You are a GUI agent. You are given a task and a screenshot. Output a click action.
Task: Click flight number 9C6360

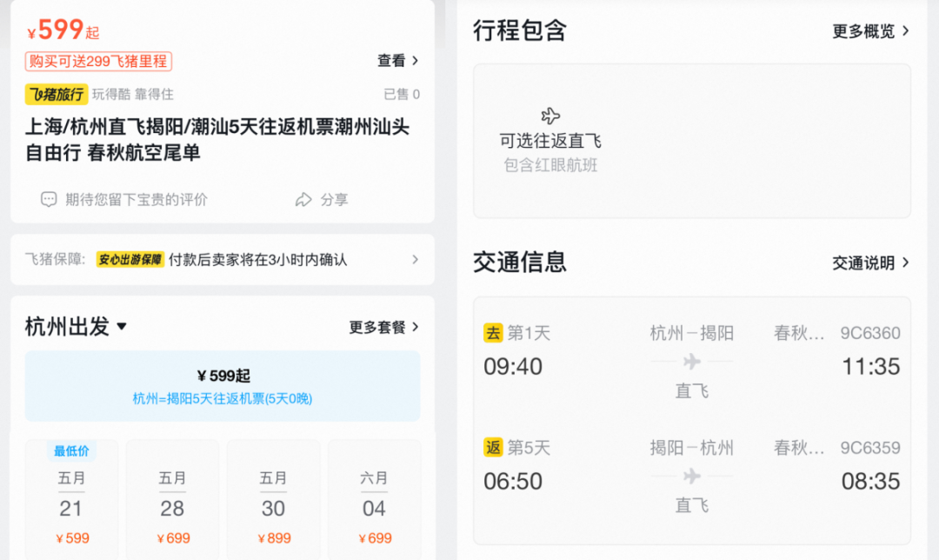[x=870, y=333]
